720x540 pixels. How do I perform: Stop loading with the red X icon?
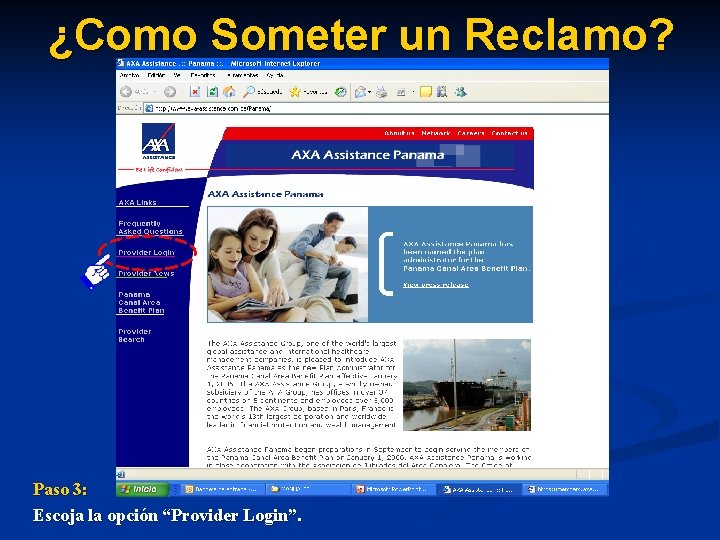click(195, 92)
